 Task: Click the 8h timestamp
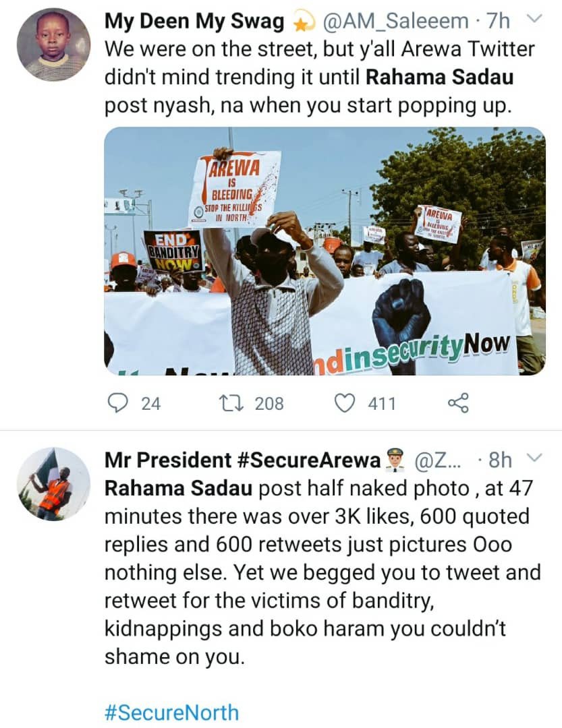pos(500,460)
